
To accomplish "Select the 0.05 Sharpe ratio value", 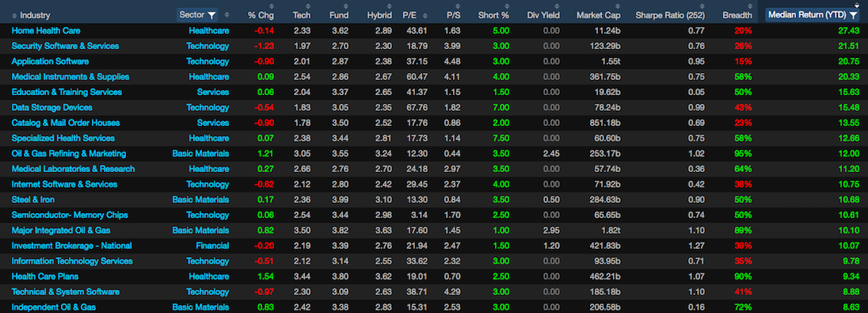I will pos(696,92).
